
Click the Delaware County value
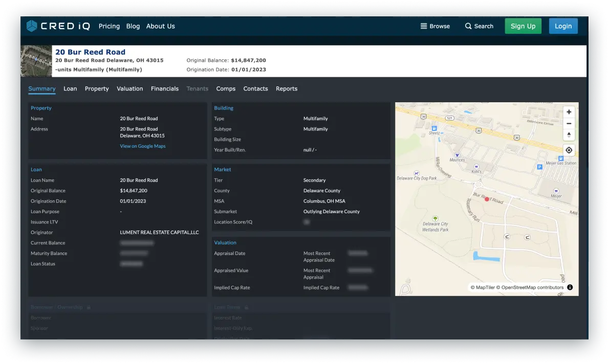point(321,191)
